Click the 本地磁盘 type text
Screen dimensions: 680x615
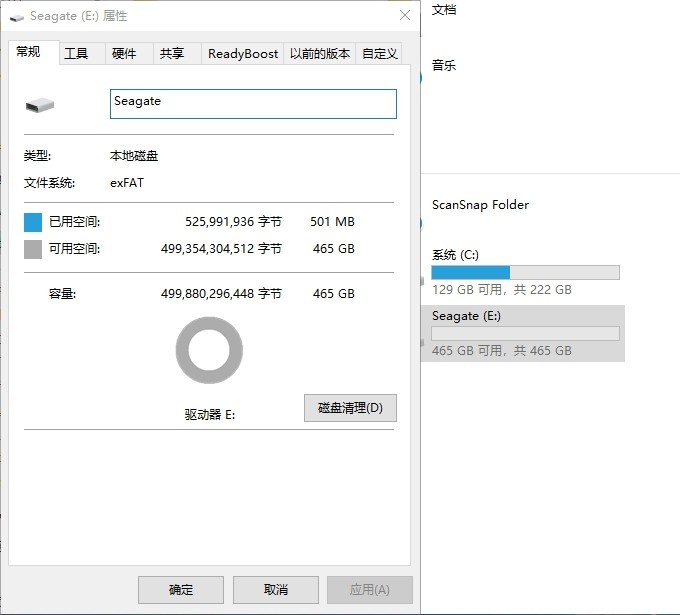134,156
